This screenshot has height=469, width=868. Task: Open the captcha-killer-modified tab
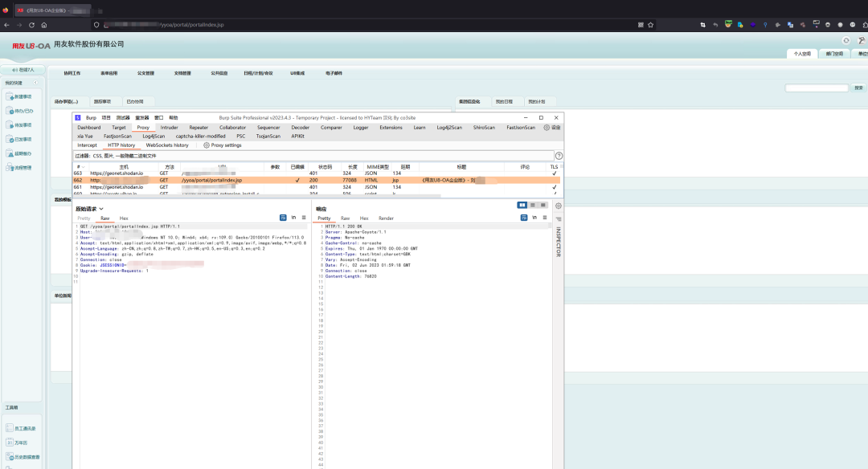coord(200,136)
